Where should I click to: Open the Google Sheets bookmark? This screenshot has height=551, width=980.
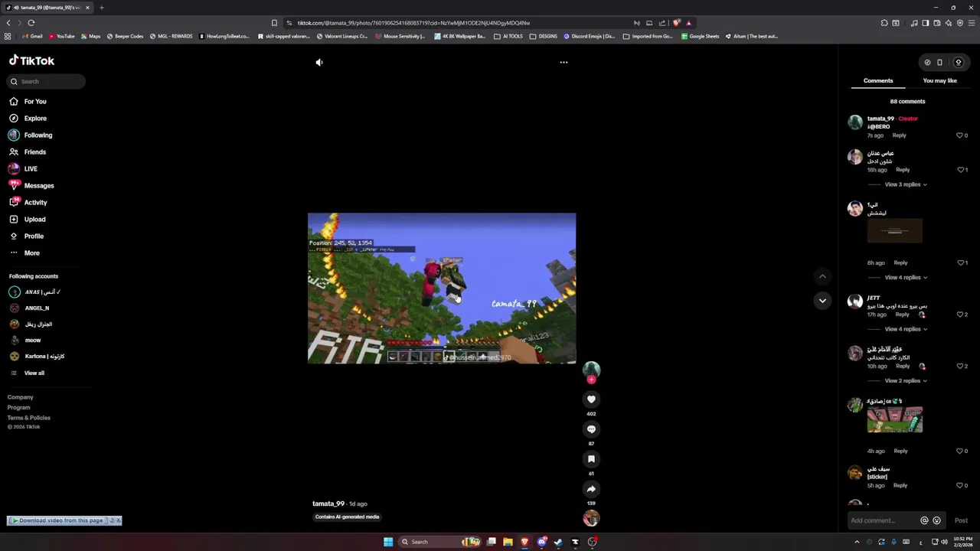point(700,36)
